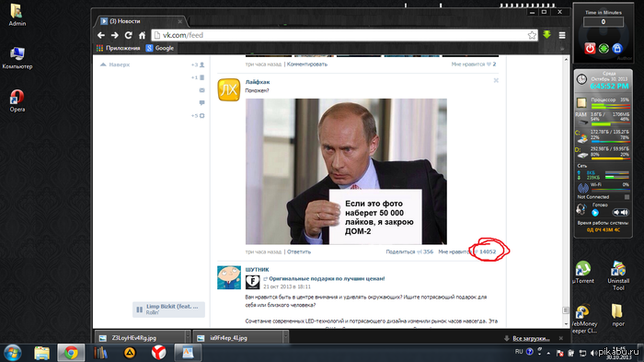Viewport: 644px width, 362px height.
Task: Pause the Limp Bizkit Rollin' track
Action: tap(139, 309)
